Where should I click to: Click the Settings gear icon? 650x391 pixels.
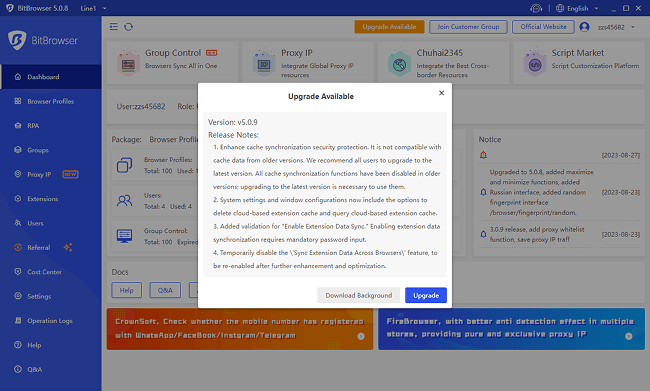(x=18, y=296)
